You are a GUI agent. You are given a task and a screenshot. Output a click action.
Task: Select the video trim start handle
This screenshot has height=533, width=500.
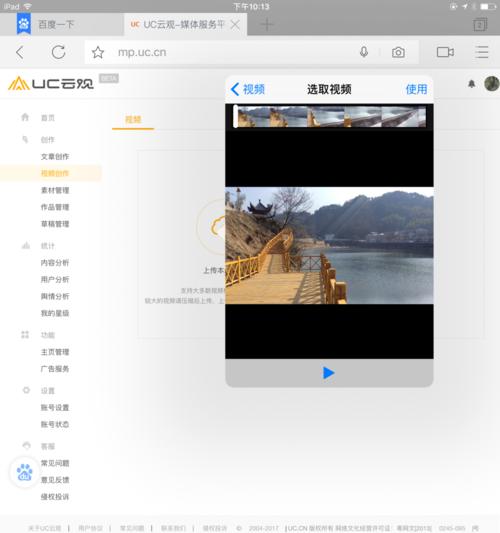click(236, 117)
